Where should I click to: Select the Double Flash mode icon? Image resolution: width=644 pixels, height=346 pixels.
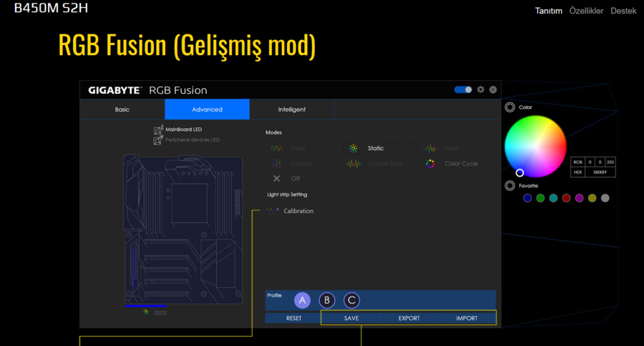[x=353, y=164]
